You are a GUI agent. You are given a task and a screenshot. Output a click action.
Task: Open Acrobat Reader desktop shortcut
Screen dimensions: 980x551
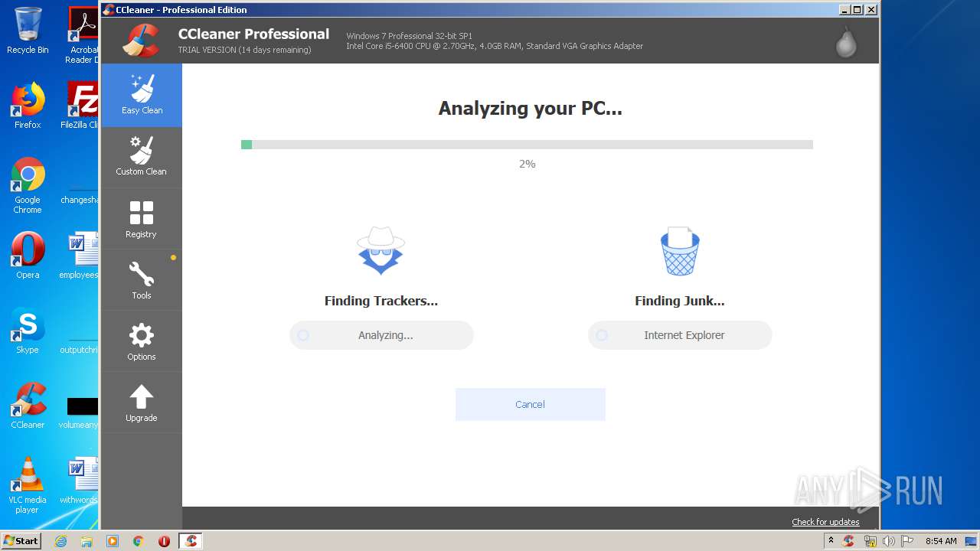pyautogui.click(x=83, y=35)
